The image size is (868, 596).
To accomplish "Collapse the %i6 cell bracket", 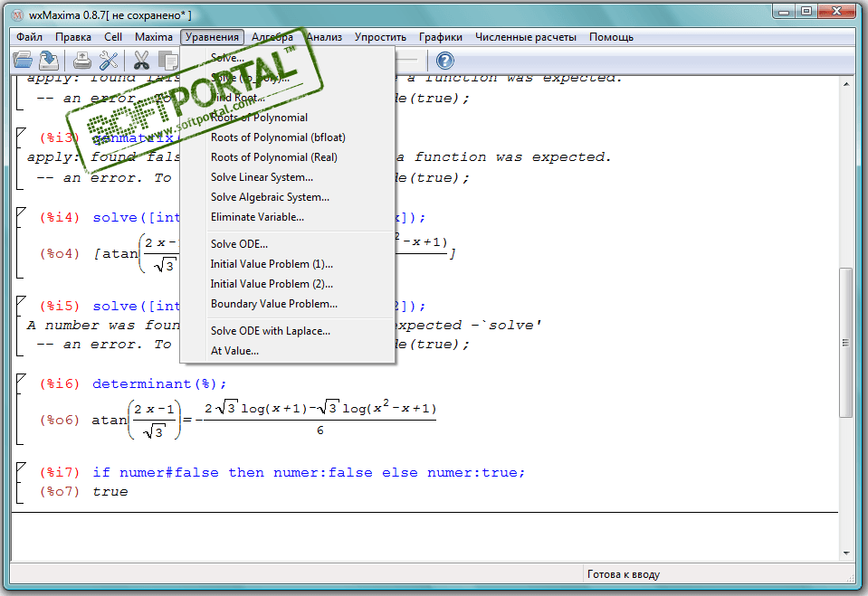I will click(x=21, y=379).
